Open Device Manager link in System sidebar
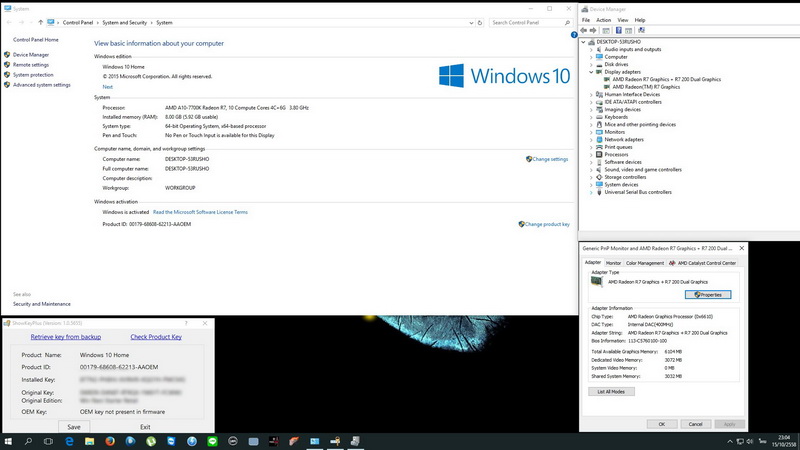 [31, 55]
